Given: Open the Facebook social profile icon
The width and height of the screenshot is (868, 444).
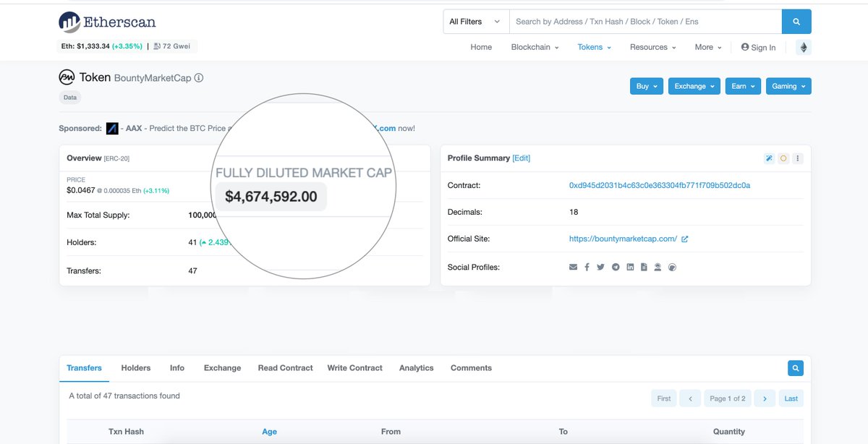Looking at the screenshot, I should pyautogui.click(x=587, y=267).
